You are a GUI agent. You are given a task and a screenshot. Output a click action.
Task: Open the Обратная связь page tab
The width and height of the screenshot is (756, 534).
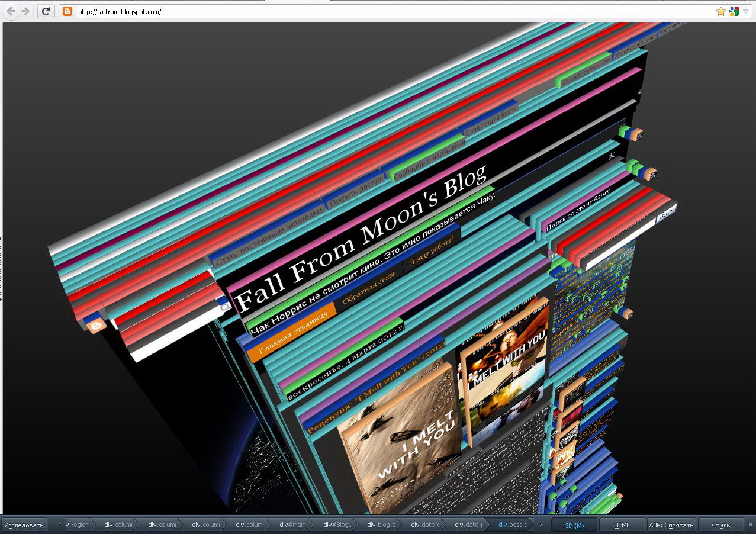[x=371, y=289]
